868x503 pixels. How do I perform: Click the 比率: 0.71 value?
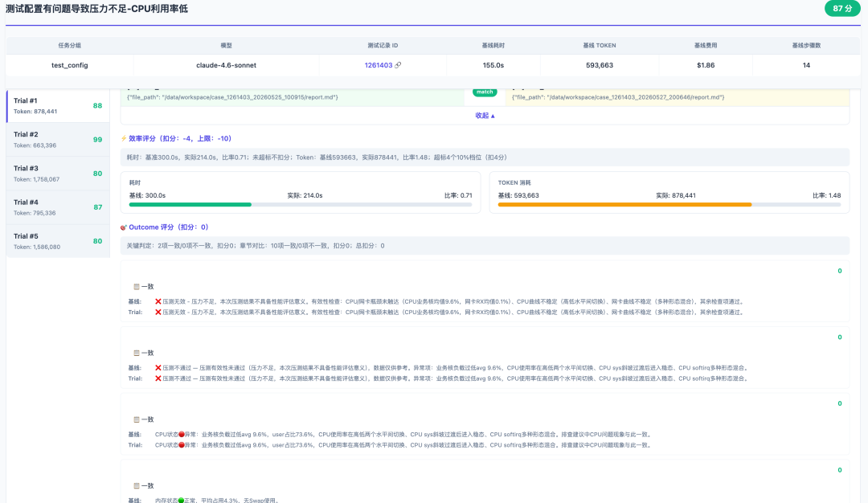click(x=458, y=195)
